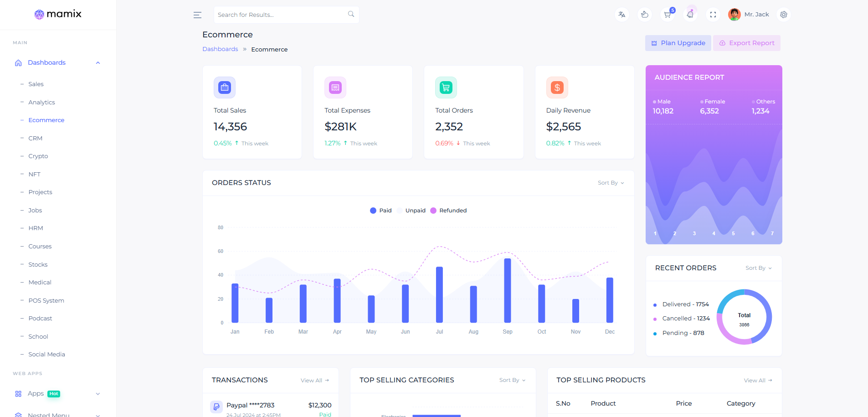Click the Plan Upgrade crown icon

654,43
